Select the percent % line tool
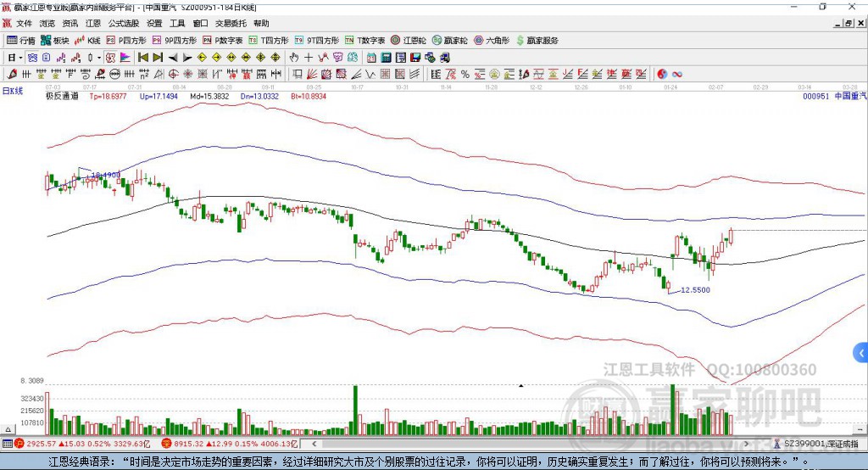Viewport: 868px width, 470px height. [465, 74]
